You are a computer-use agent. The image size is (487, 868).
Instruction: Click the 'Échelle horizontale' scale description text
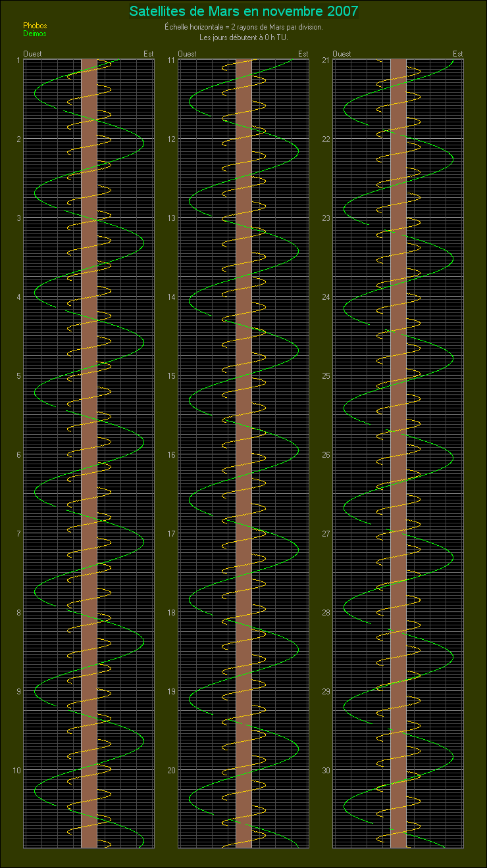(244, 28)
